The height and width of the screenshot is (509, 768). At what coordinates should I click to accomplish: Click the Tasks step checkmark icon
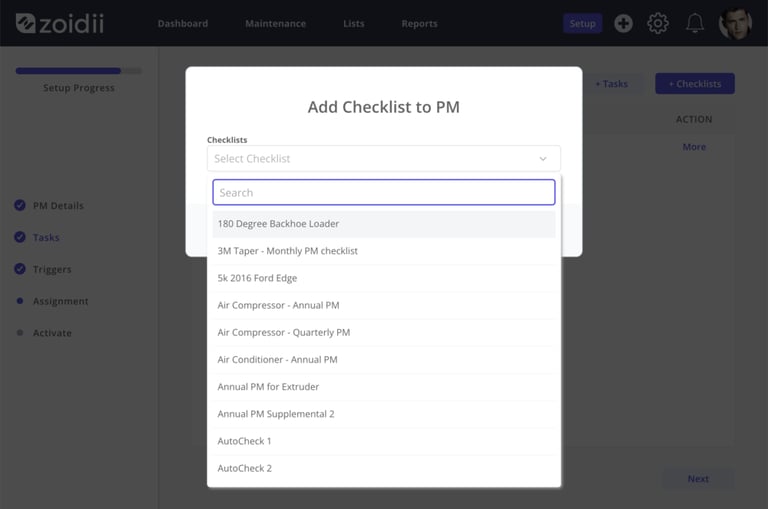(x=20, y=237)
